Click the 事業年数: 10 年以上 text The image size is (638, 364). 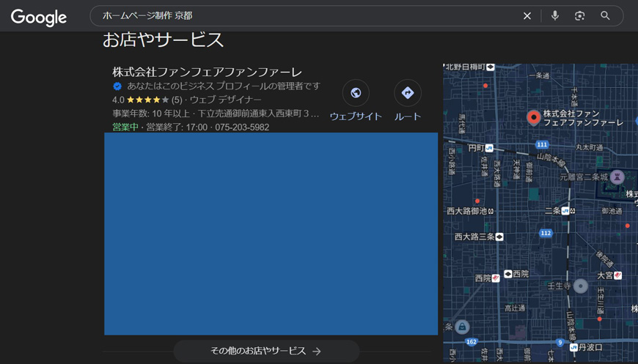[x=151, y=114]
